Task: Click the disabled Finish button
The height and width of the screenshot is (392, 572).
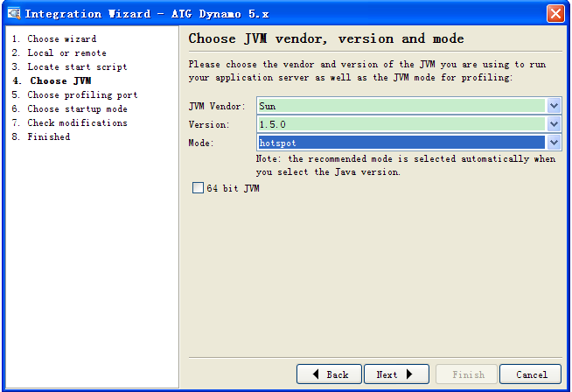Action: 466,374
